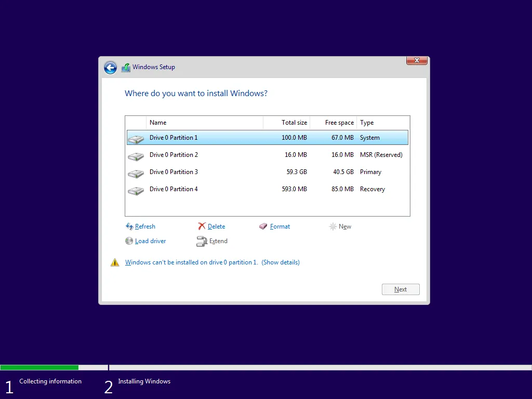Image resolution: width=532 pixels, height=399 pixels.
Task: Click the Extend partition icon
Action: (202, 241)
